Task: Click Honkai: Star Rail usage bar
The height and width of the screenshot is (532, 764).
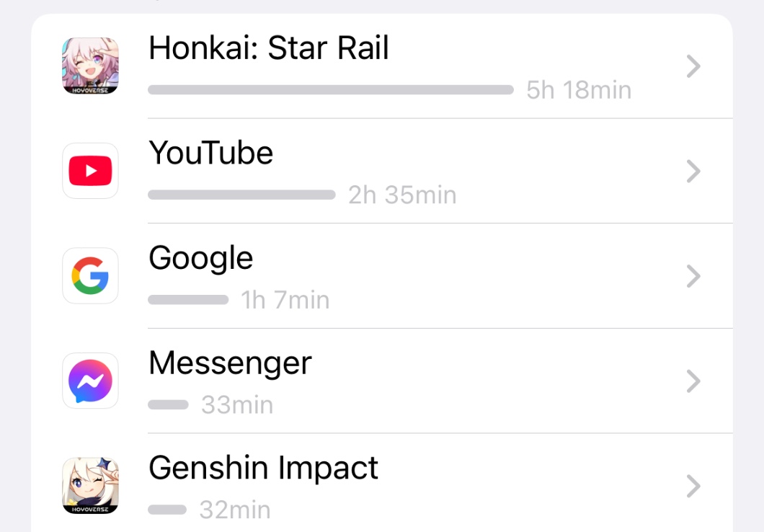Action: tap(330, 90)
